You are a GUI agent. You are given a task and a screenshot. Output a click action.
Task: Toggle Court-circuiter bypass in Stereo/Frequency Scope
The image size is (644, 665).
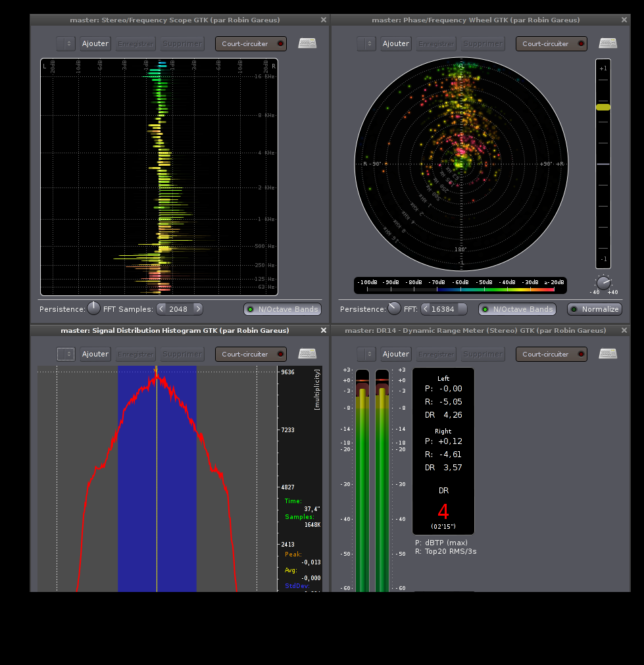tap(251, 44)
